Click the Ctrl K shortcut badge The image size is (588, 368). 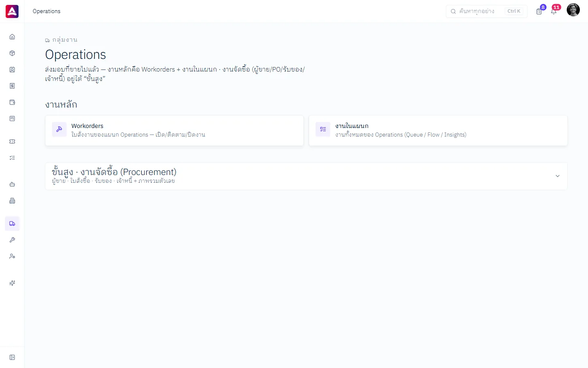click(514, 11)
